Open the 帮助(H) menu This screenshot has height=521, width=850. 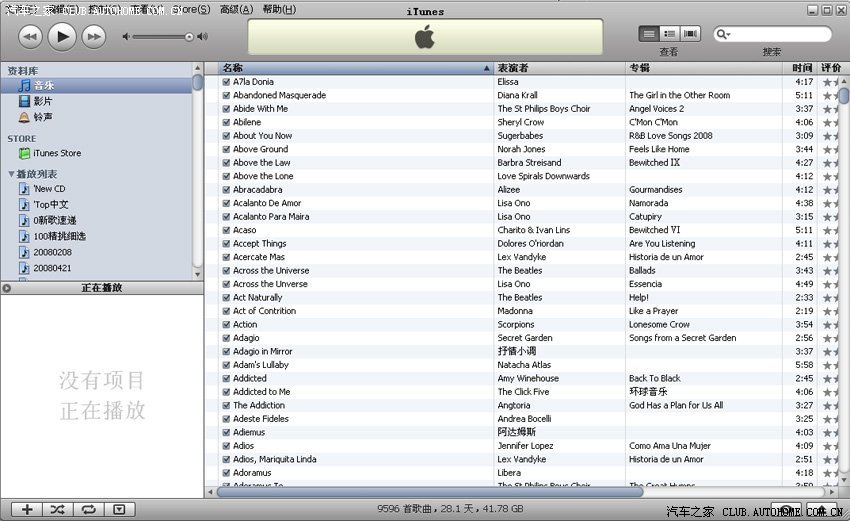[x=279, y=9]
